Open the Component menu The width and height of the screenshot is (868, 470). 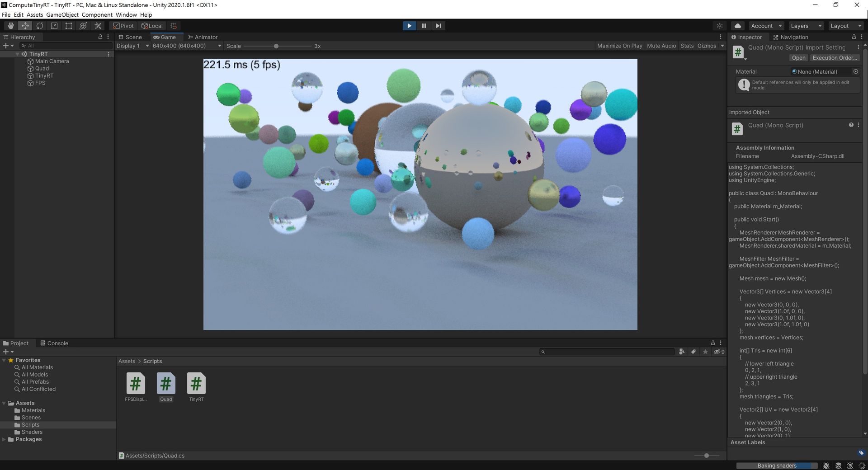[97, 14]
